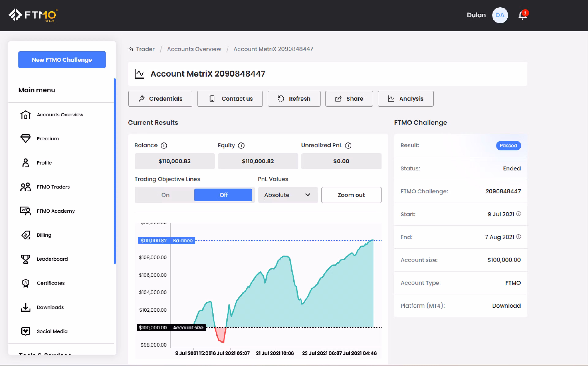This screenshot has width=588, height=366.
Task: Click the Equity info icon
Action: (x=241, y=145)
